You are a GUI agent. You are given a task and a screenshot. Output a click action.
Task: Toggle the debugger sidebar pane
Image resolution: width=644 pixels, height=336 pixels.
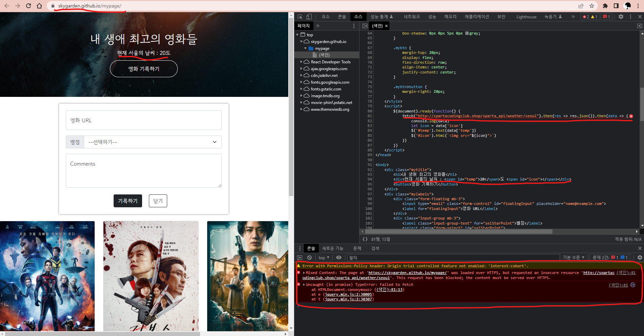tap(639, 26)
